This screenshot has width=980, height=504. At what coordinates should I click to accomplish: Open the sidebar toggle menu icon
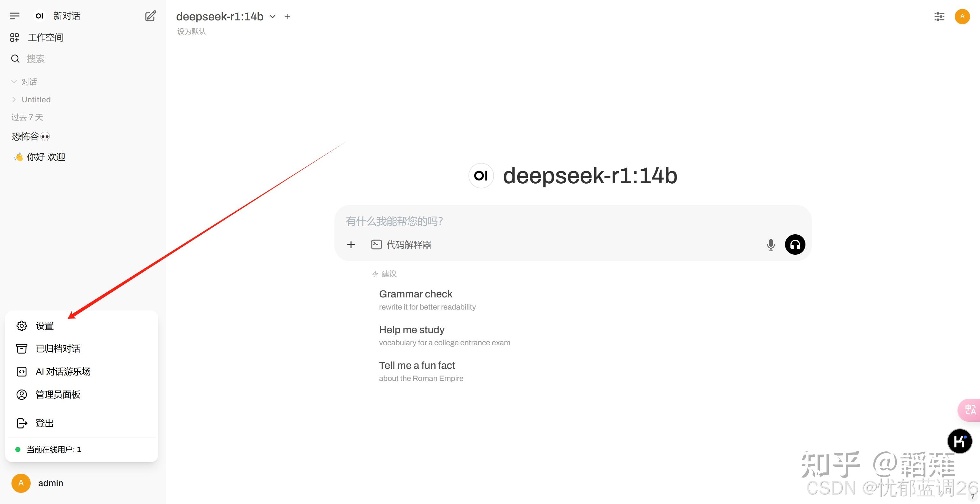(15, 16)
